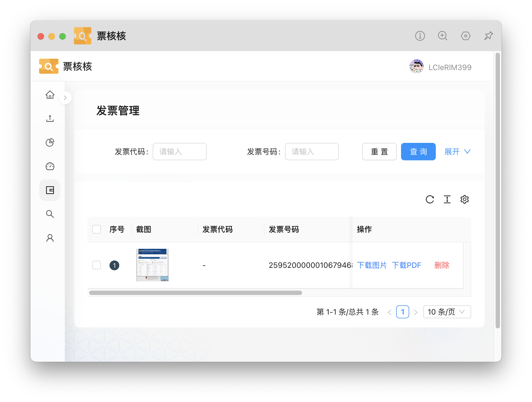Screen dimensions: 532x402
Task: Click the 下载PDF link in row 1
Action: [x=406, y=265]
